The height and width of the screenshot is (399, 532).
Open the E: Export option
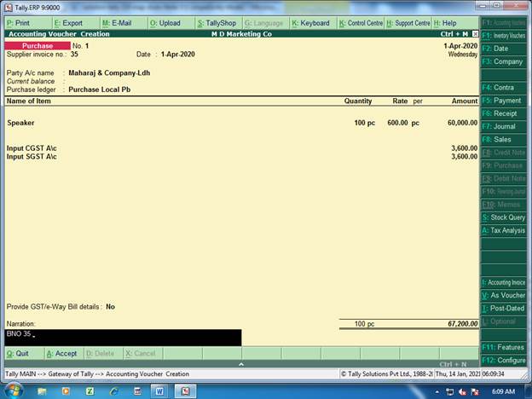[x=76, y=23]
